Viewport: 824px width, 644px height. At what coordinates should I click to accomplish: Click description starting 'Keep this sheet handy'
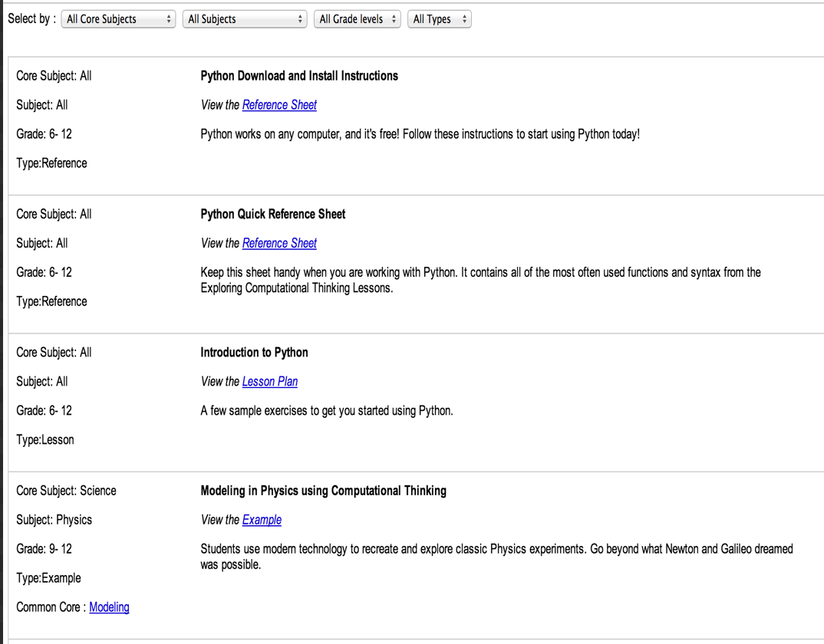coord(480,280)
